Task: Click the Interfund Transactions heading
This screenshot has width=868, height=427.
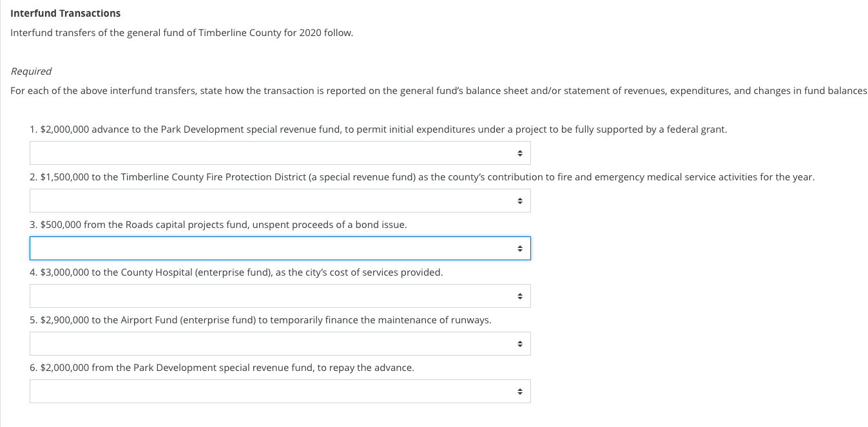Action: point(65,13)
